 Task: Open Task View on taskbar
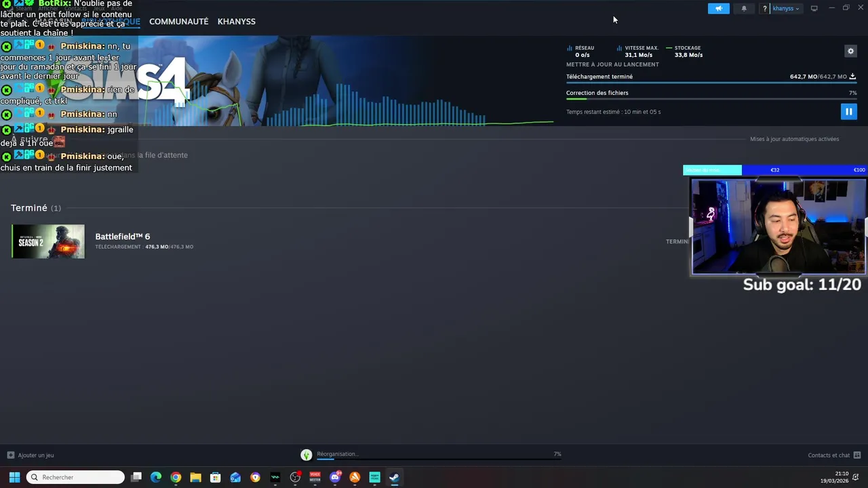136,477
